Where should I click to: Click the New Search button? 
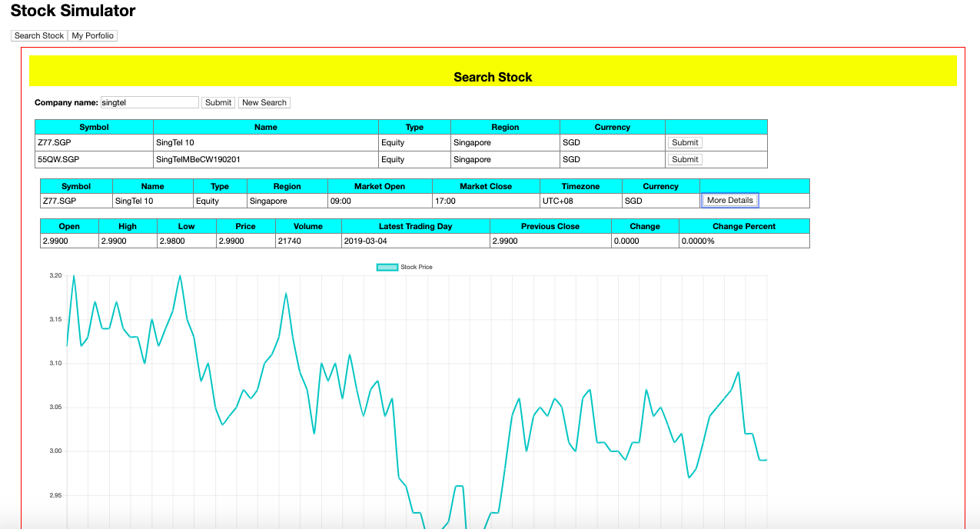point(264,102)
